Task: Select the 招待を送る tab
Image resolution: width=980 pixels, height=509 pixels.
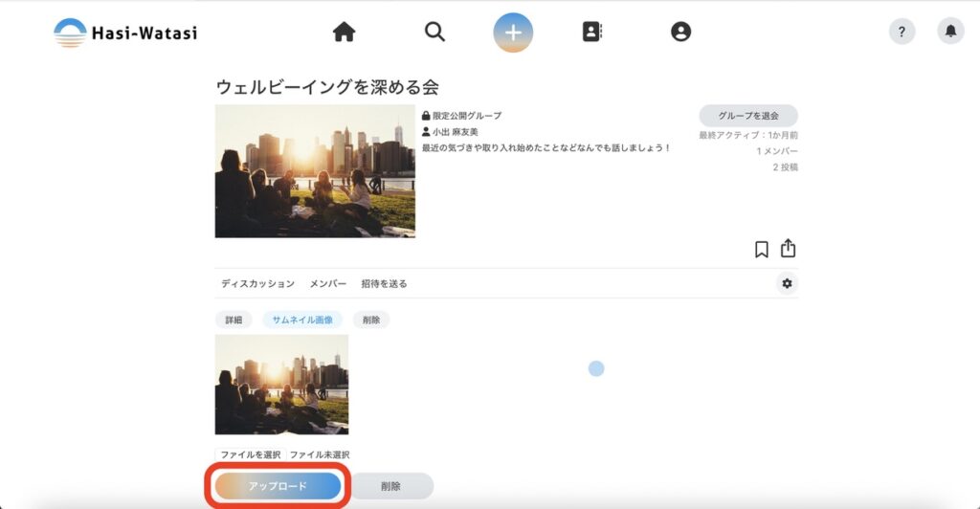Action: click(384, 284)
